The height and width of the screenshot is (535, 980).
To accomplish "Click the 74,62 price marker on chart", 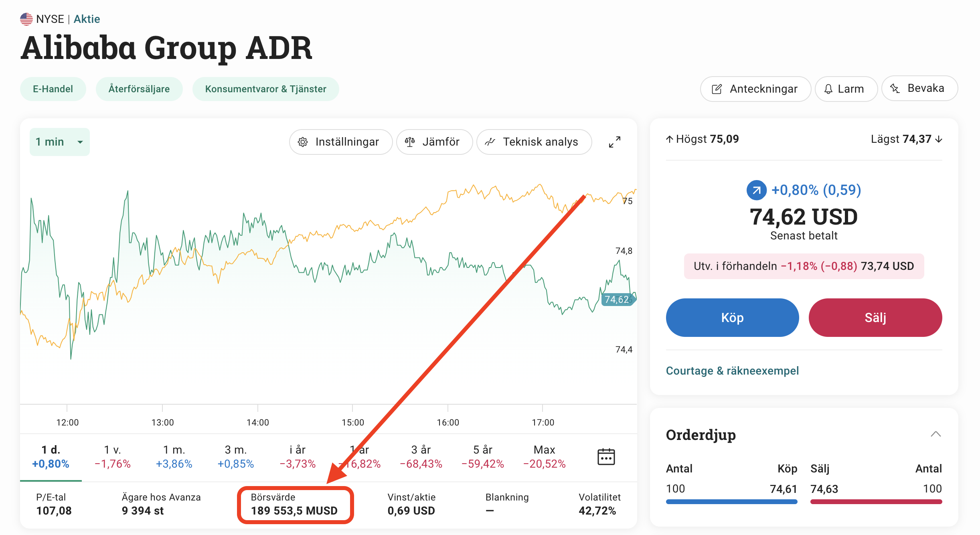I will [617, 300].
